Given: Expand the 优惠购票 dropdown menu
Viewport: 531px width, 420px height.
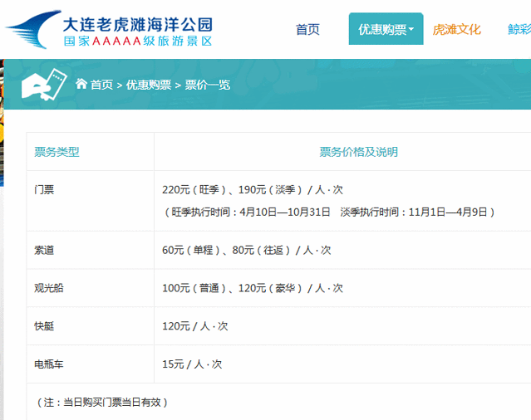Looking at the screenshot, I should pos(386,29).
